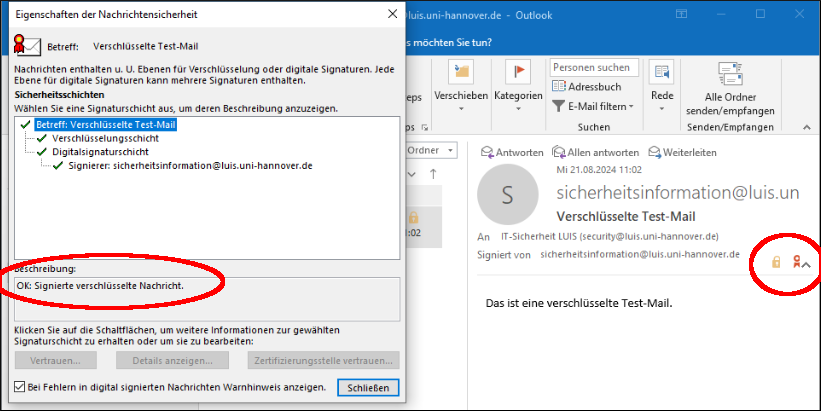The height and width of the screenshot is (411, 821).
Task: Click the Antworten reply icon
Action: click(487, 152)
